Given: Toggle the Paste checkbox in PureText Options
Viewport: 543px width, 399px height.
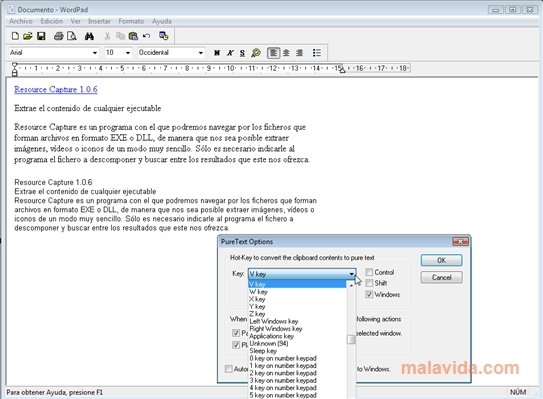Looking at the screenshot, I should 236,333.
